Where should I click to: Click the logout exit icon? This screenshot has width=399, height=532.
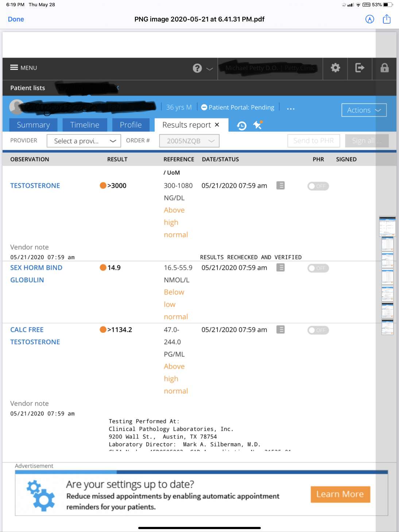tap(360, 68)
